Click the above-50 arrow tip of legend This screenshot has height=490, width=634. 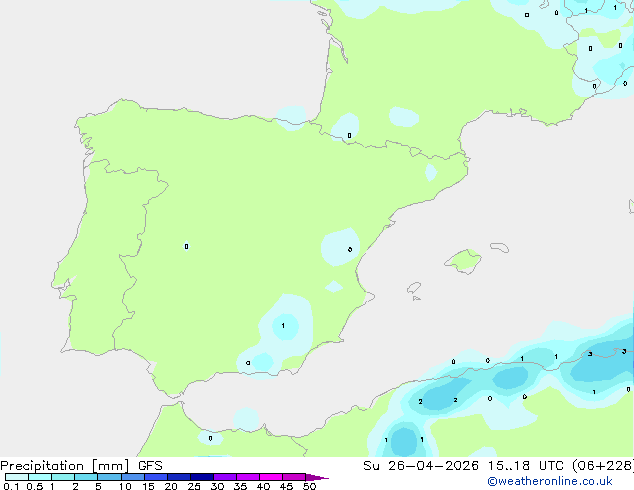click(317, 477)
